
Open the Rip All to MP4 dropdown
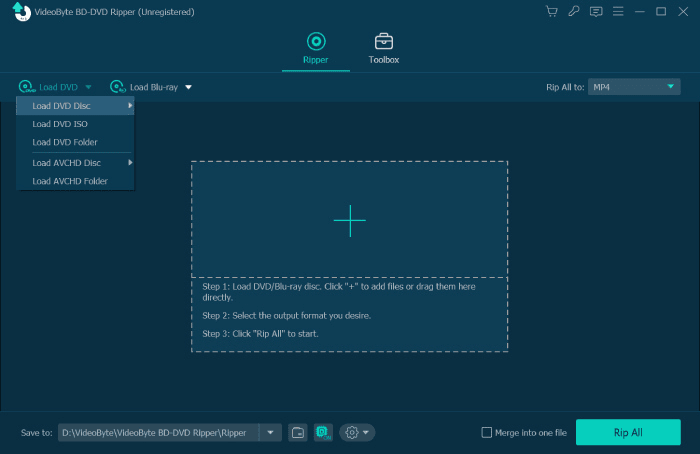pos(634,87)
